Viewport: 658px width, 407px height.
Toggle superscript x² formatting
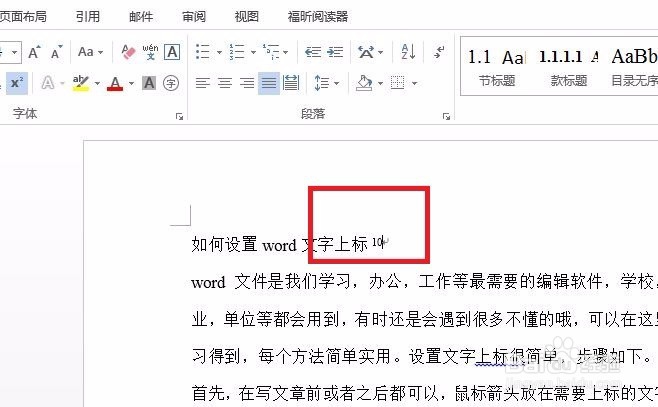coord(17,83)
